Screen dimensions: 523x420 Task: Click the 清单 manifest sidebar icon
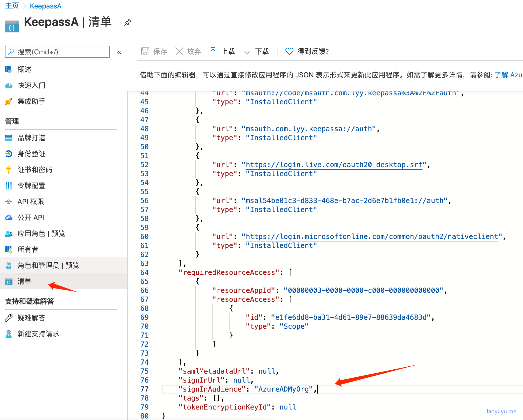pos(8,282)
